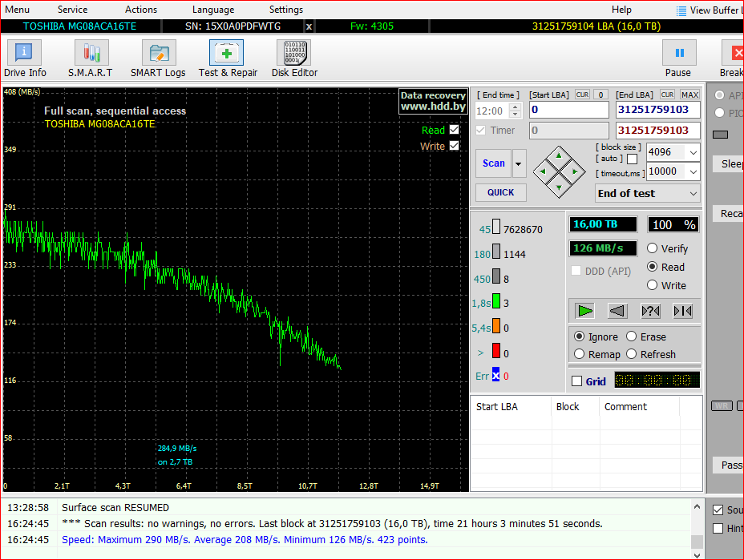Expand the block size 4096 dropdown

pos(693,152)
